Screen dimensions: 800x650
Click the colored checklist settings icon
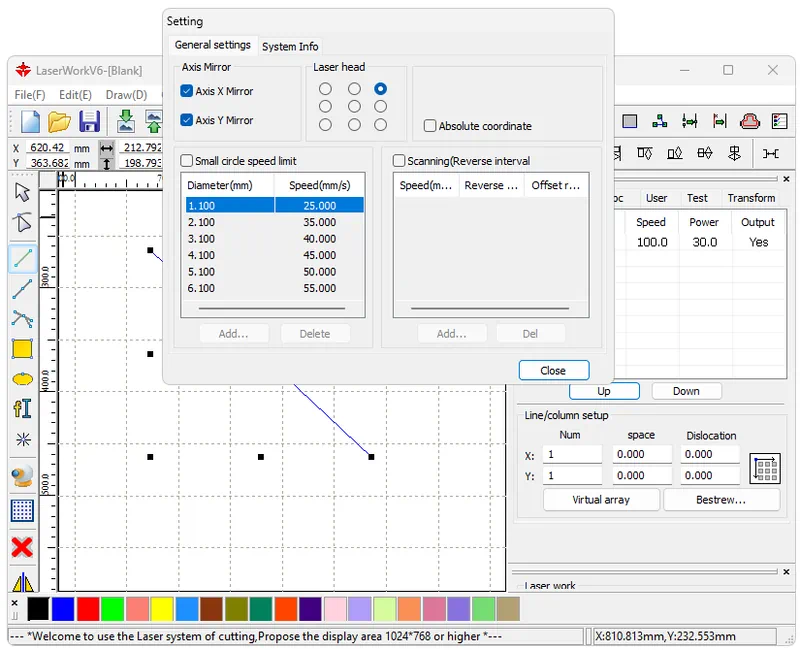(x=780, y=121)
